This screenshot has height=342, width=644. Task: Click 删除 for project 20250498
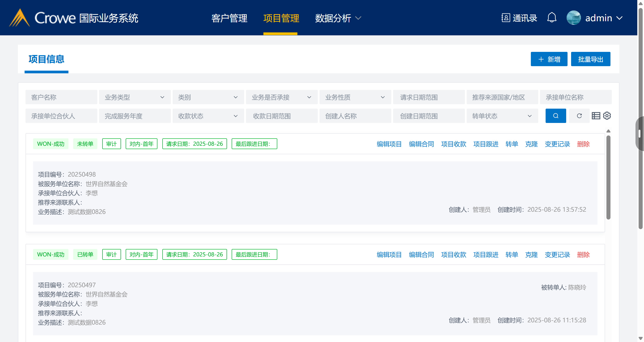583,144
